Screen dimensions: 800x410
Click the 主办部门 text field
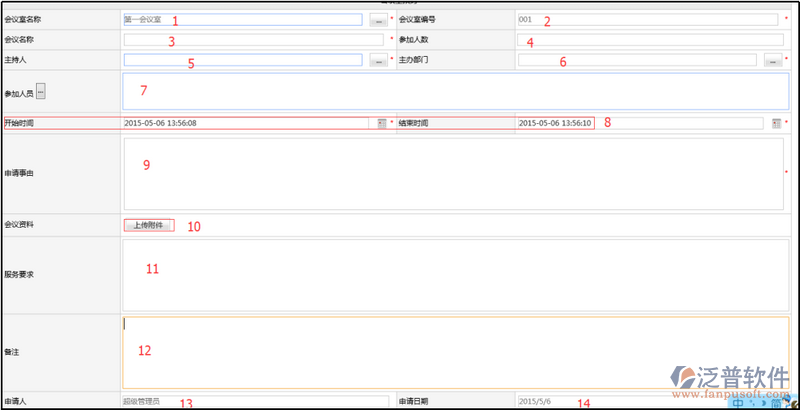pos(637,61)
